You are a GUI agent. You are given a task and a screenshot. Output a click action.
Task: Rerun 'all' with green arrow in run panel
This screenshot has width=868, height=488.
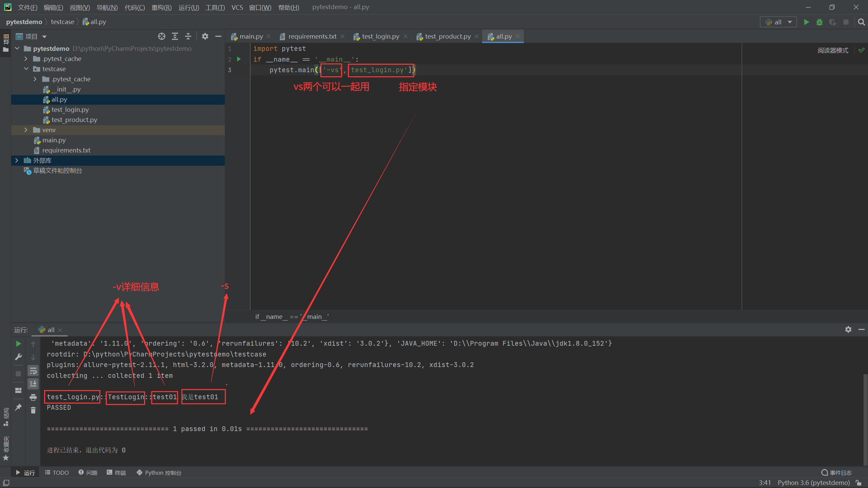pos(19,344)
